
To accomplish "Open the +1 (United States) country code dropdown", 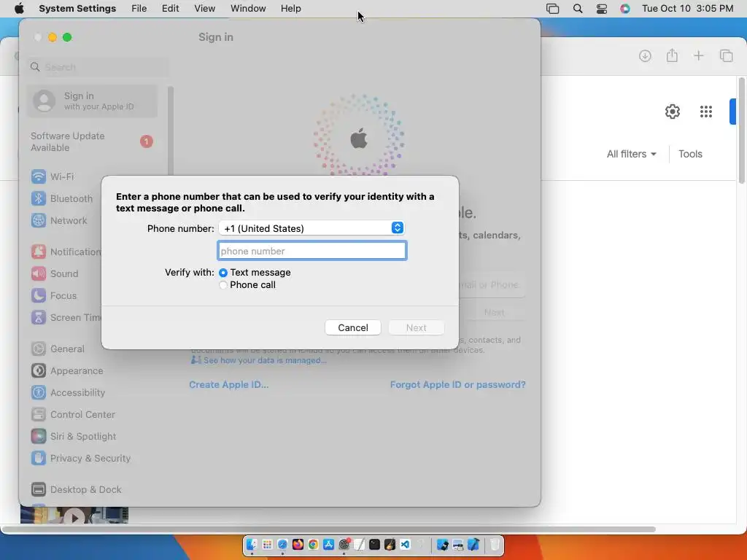I will tap(311, 228).
